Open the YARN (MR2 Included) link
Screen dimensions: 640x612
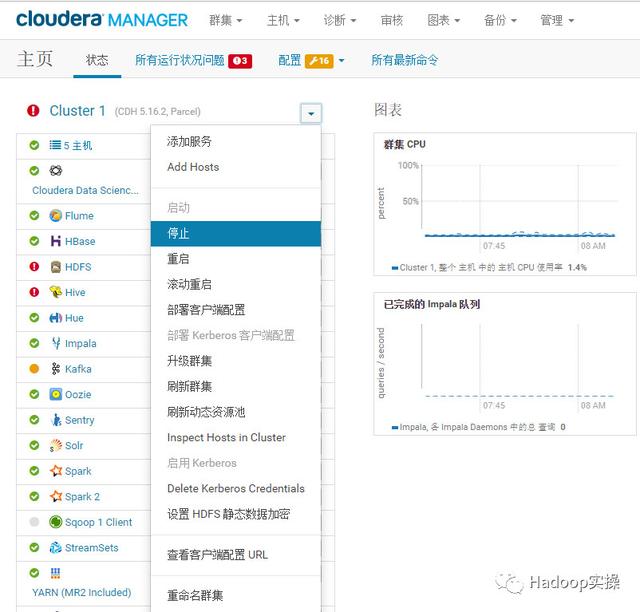(82, 592)
